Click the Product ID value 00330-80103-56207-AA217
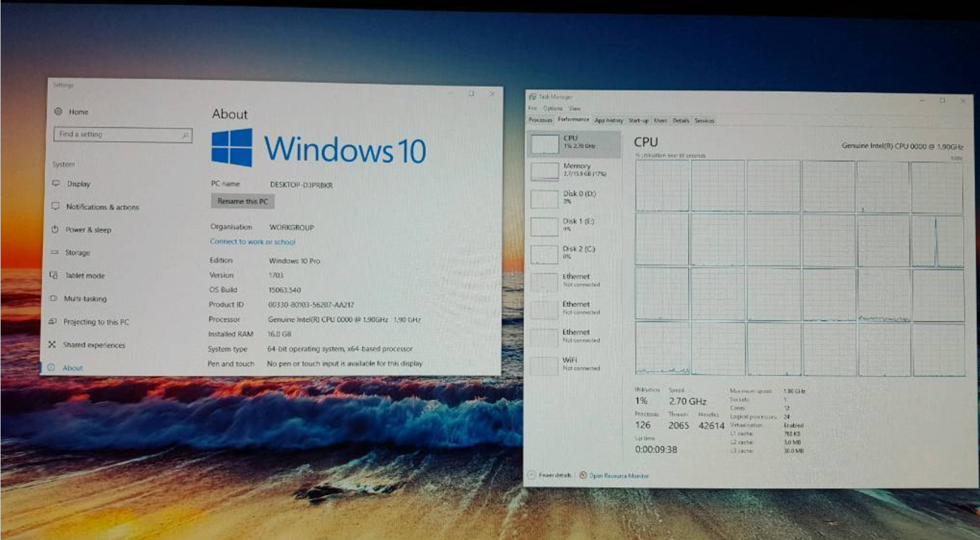This screenshot has height=540, width=980. tap(311, 304)
